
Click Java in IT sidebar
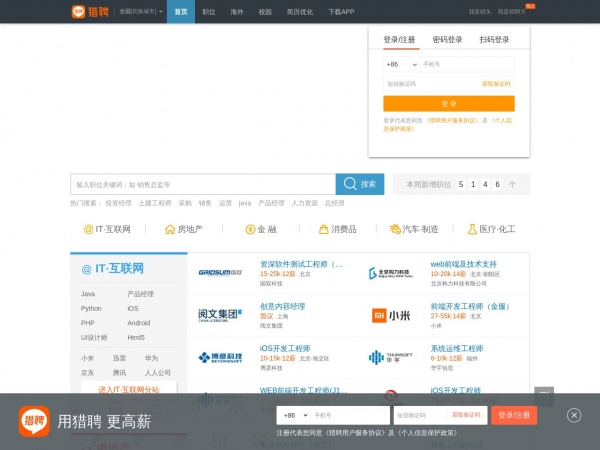(88, 294)
